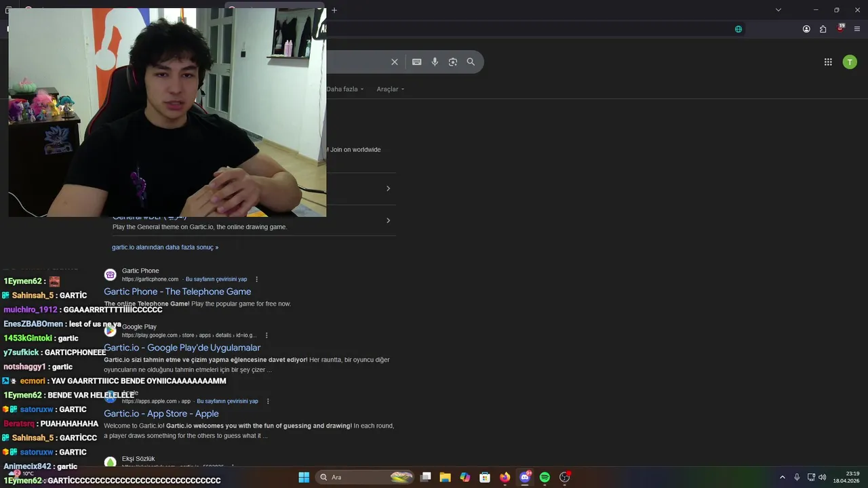868x488 pixels.
Task: Open the Extensions puzzle icon
Action: [x=823, y=29]
